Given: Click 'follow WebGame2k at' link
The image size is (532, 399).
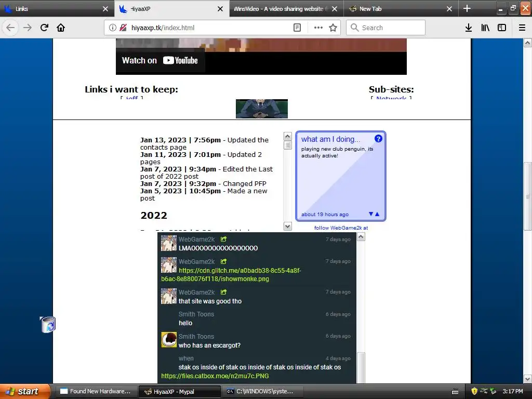Looking at the screenshot, I should pyautogui.click(x=341, y=228).
